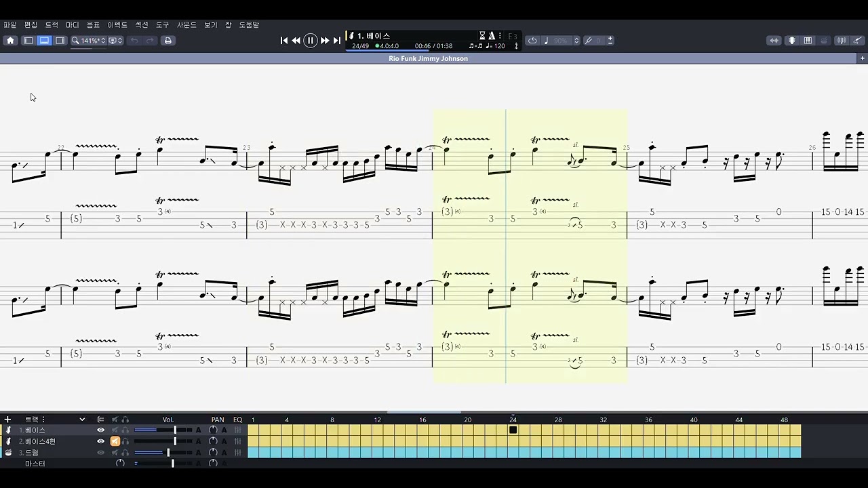
Task: Show the drum kit view
Action: point(825,41)
